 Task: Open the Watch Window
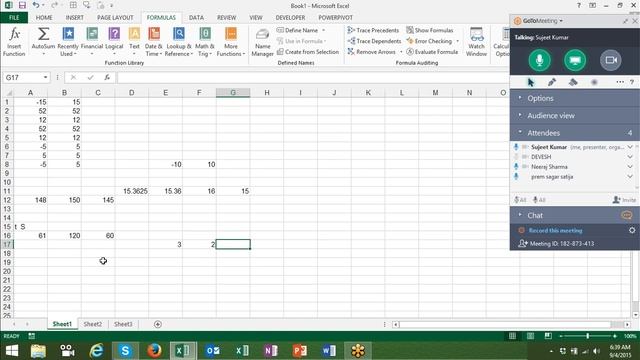pyautogui.click(x=476, y=42)
